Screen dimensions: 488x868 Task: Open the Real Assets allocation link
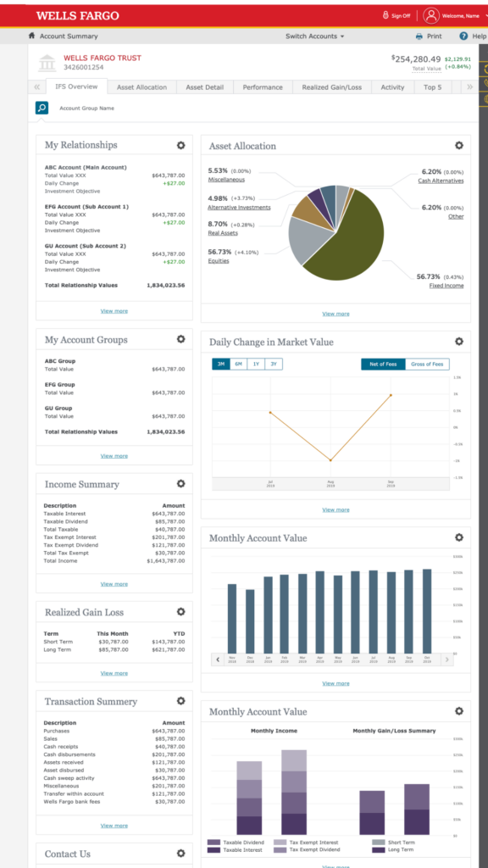pyautogui.click(x=221, y=234)
